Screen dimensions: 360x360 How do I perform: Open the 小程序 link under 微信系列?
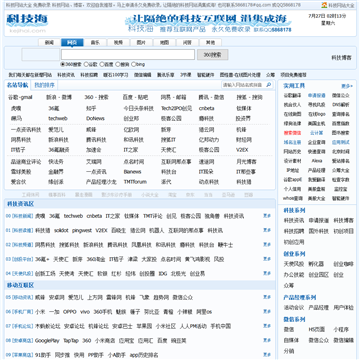click(341, 329)
